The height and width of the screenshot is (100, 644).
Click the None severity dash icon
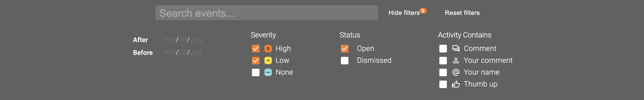pyautogui.click(x=268, y=72)
